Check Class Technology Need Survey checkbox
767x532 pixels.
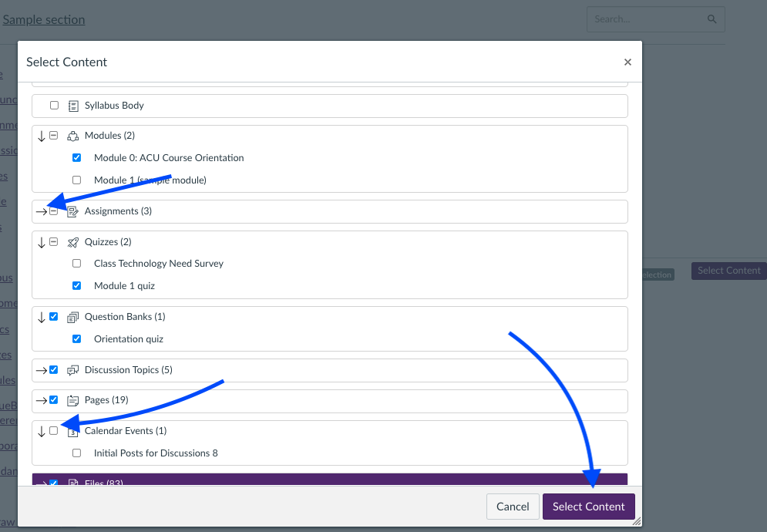tap(76, 264)
